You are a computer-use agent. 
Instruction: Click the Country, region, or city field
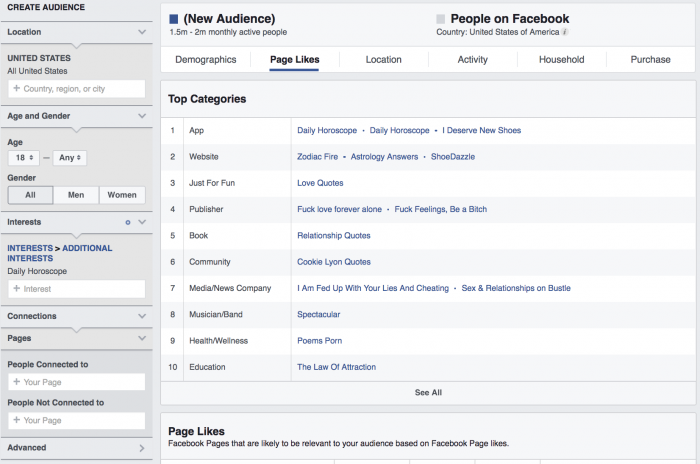(x=77, y=89)
